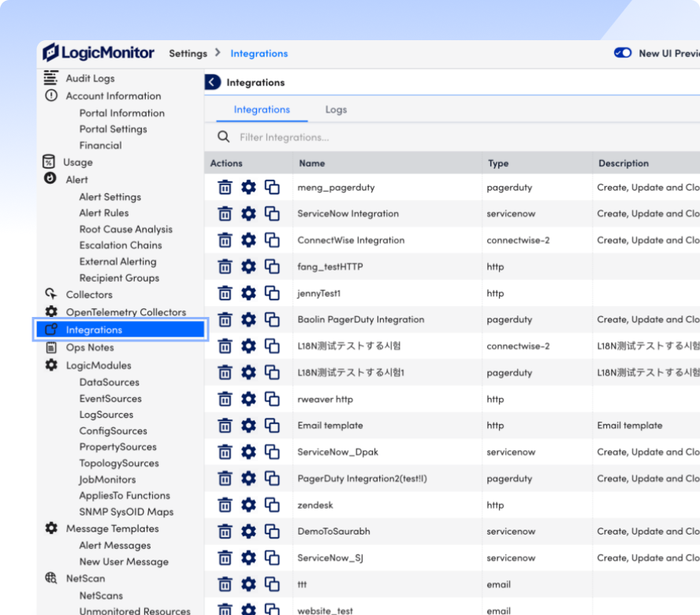Screen dimensions: 700x615
Task: Open AppliesTo Functions
Action: (x=125, y=495)
